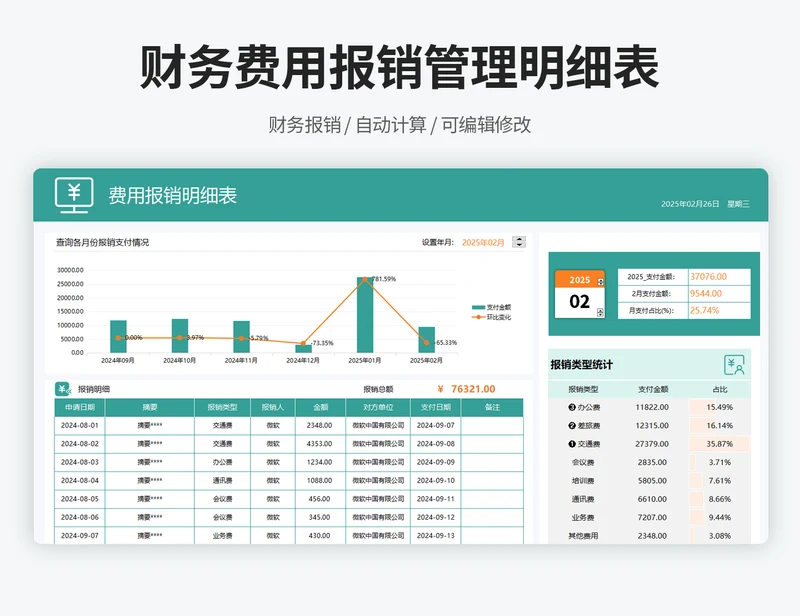Click the 456.00 amount cell

click(x=319, y=499)
